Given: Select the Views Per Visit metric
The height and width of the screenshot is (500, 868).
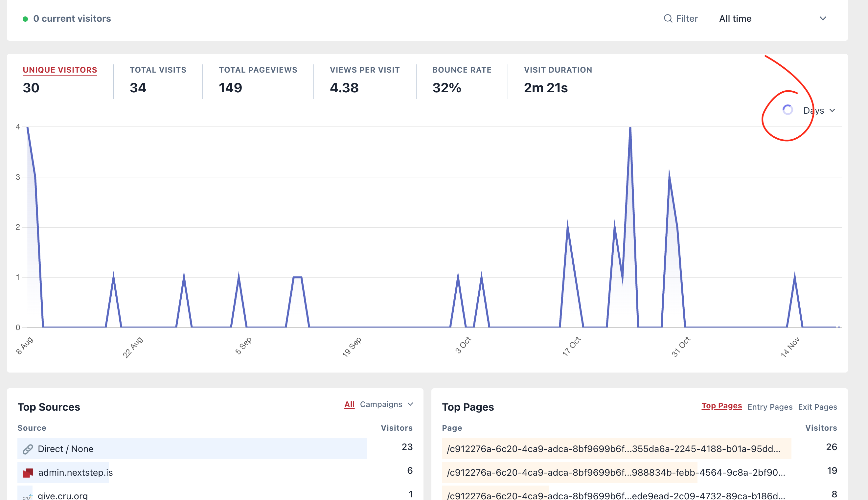Looking at the screenshot, I should 365,80.
